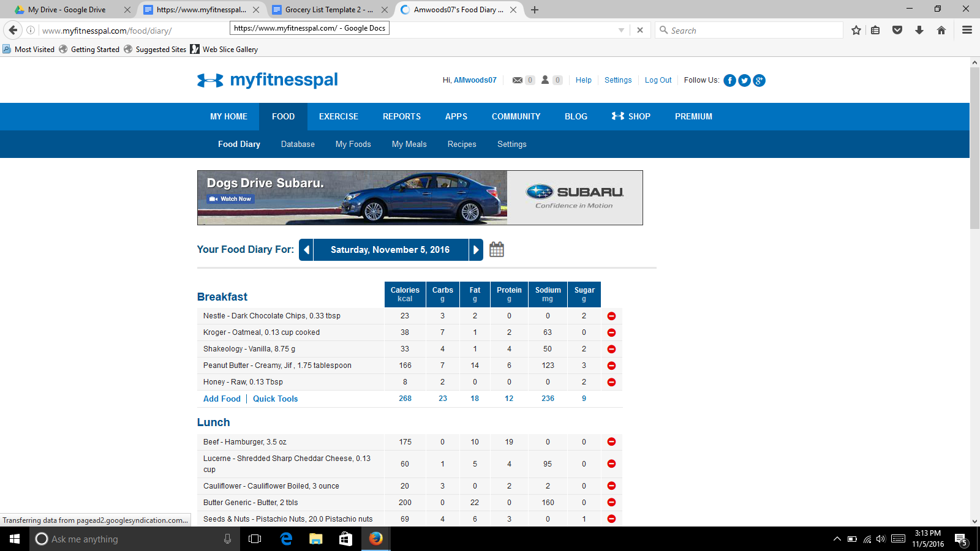Viewport: 980px width, 551px height.
Task: Click Watch Now on Subaru ad
Action: [230, 199]
